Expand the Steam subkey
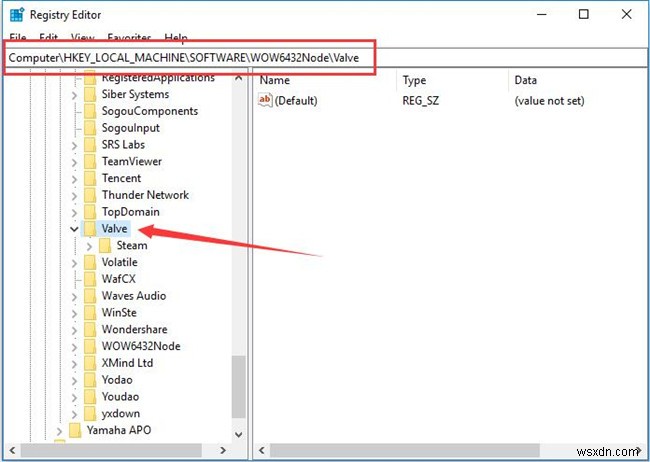Image resolution: width=650 pixels, height=462 pixels. (89, 246)
